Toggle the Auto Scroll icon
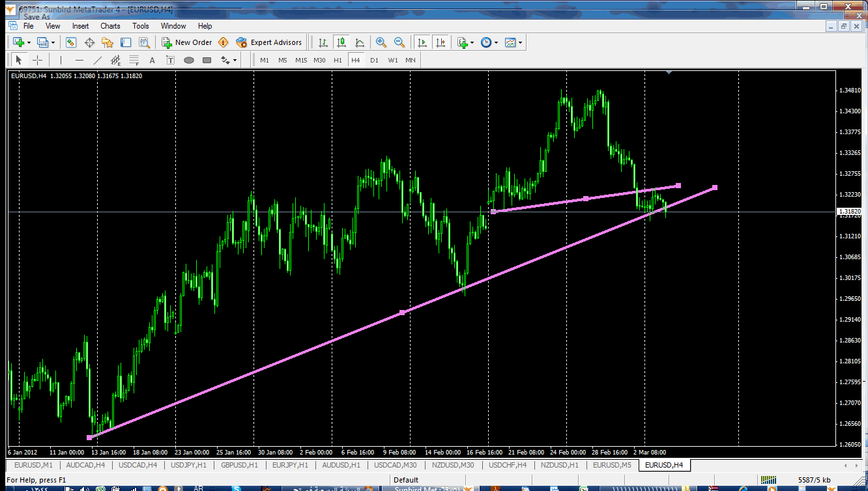The image size is (868, 491). coord(422,42)
